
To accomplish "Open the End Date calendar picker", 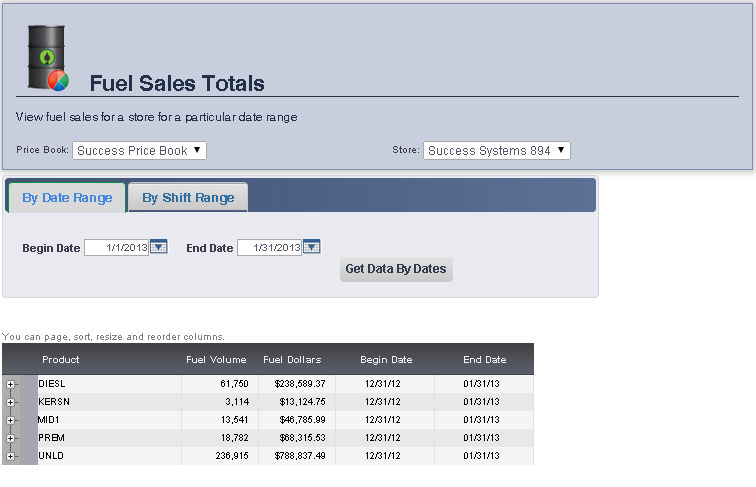I will click(311, 247).
